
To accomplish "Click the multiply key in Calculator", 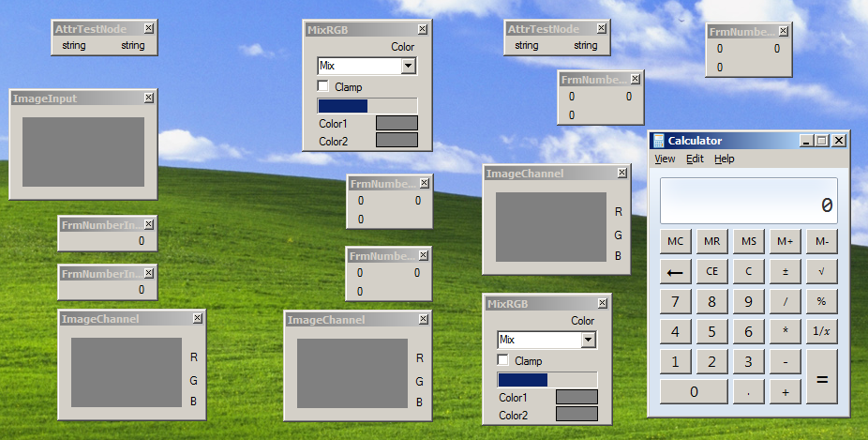I will [785, 331].
